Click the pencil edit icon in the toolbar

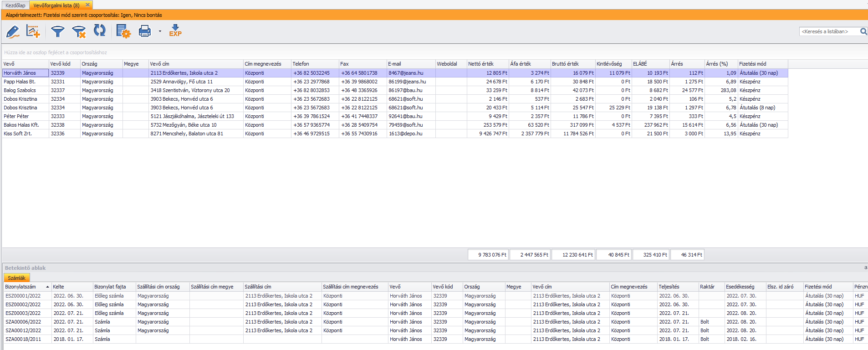coord(13,31)
